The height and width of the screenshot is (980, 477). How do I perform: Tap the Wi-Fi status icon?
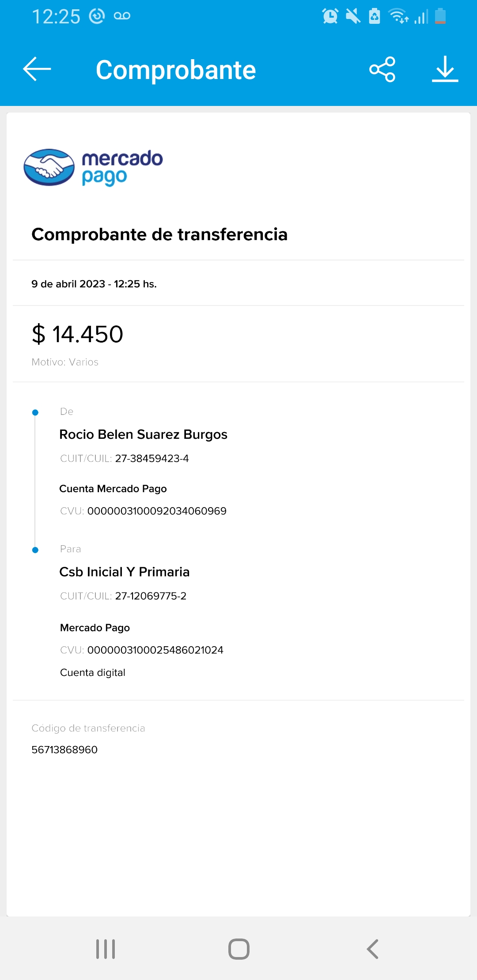(x=398, y=16)
